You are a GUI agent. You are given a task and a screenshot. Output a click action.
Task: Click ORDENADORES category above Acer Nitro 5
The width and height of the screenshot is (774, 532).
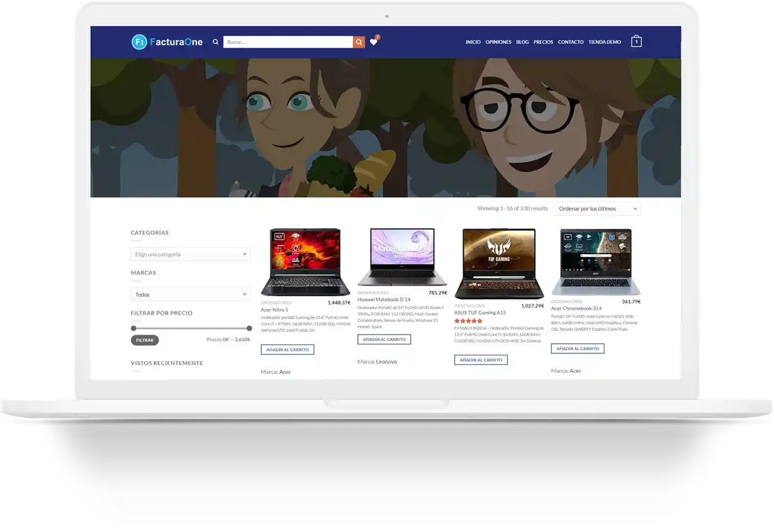point(276,302)
